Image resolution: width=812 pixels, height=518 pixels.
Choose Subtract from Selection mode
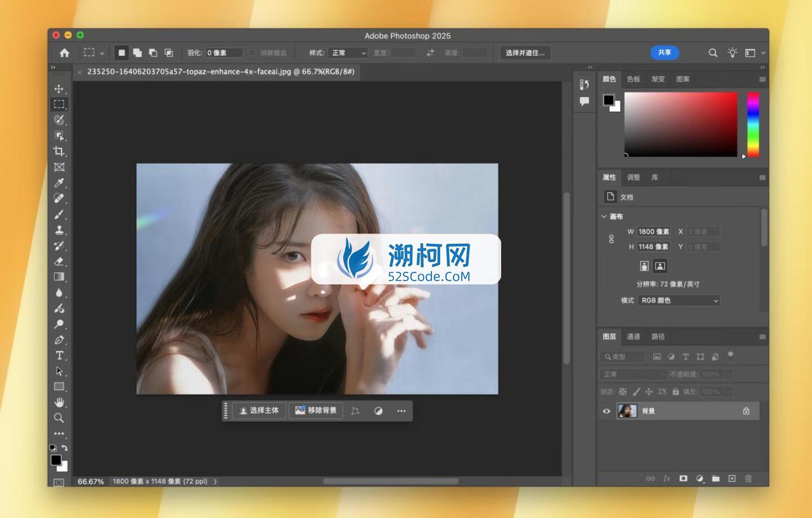pyautogui.click(x=153, y=53)
